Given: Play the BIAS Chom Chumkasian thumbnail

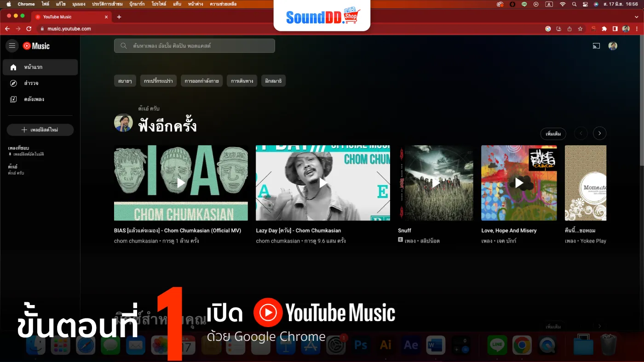Looking at the screenshot, I should pos(181,183).
